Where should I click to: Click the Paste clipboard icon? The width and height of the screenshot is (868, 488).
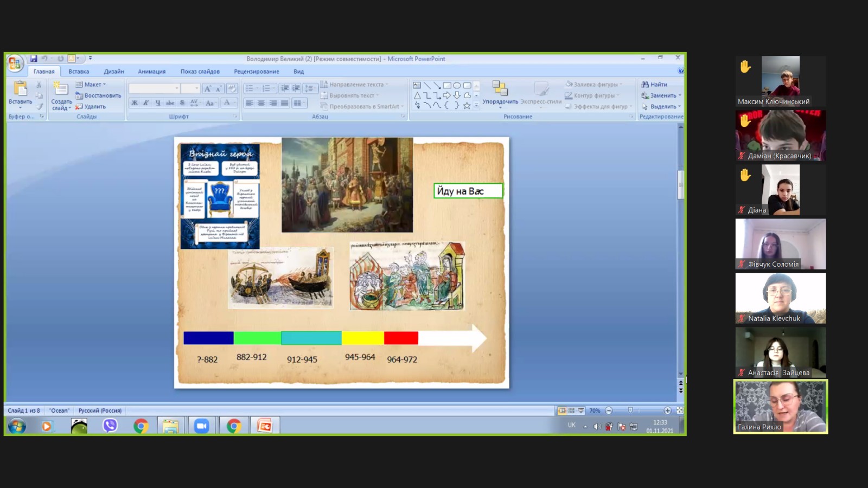(x=20, y=89)
